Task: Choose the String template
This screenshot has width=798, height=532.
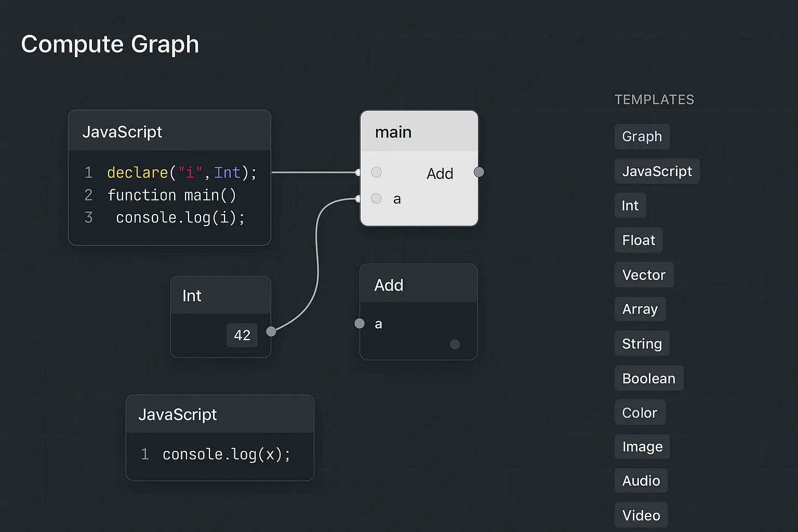Action: tap(642, 343)
